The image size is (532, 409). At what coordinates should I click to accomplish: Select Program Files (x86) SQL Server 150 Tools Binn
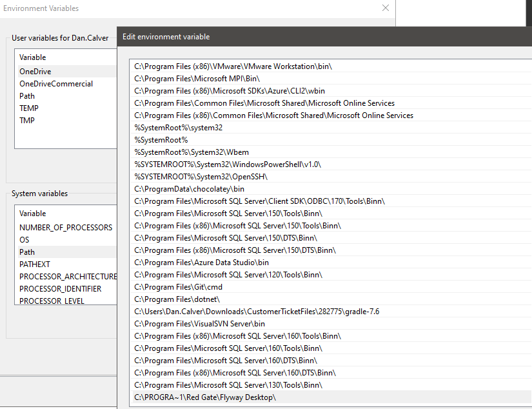tap(330, 225)
